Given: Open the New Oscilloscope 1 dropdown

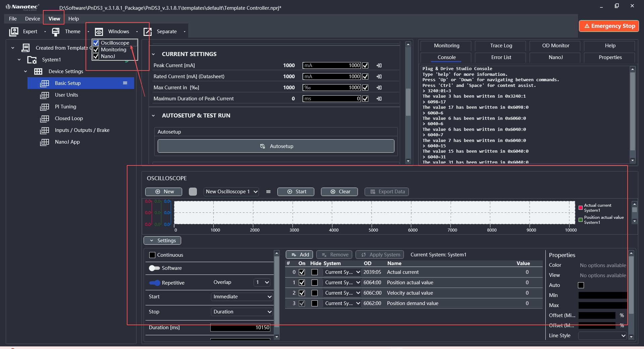Looking at the screenshot, I should 231,192.
